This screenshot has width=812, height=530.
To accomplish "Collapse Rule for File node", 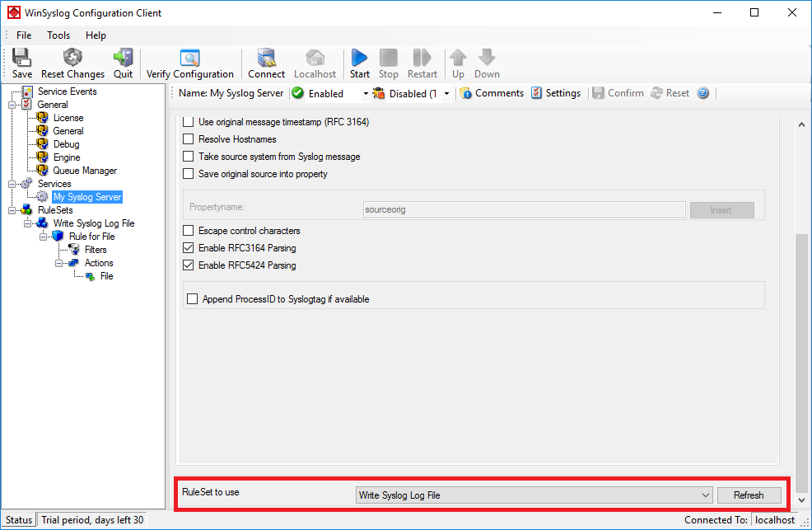I will (43, 237).
